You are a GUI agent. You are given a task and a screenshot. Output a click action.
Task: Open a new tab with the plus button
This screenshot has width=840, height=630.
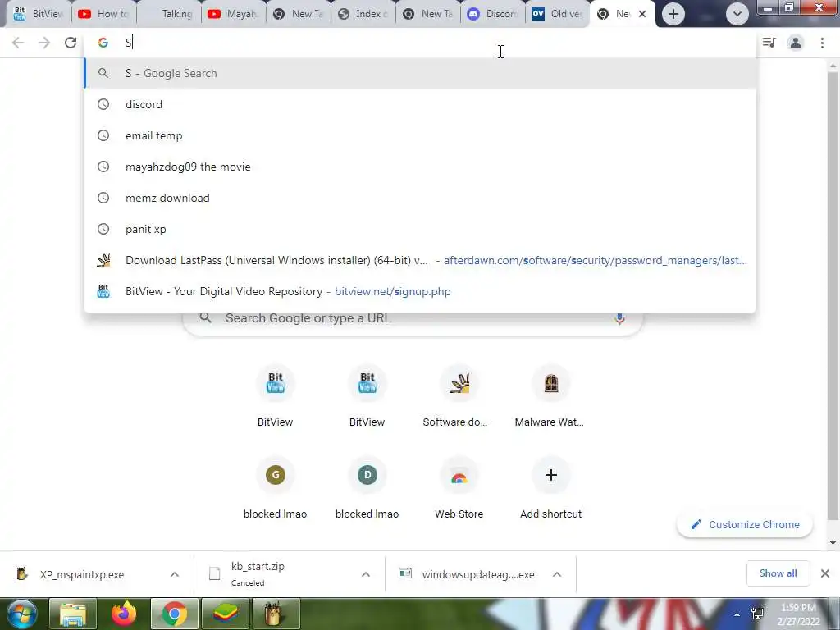tap(673, 14)
